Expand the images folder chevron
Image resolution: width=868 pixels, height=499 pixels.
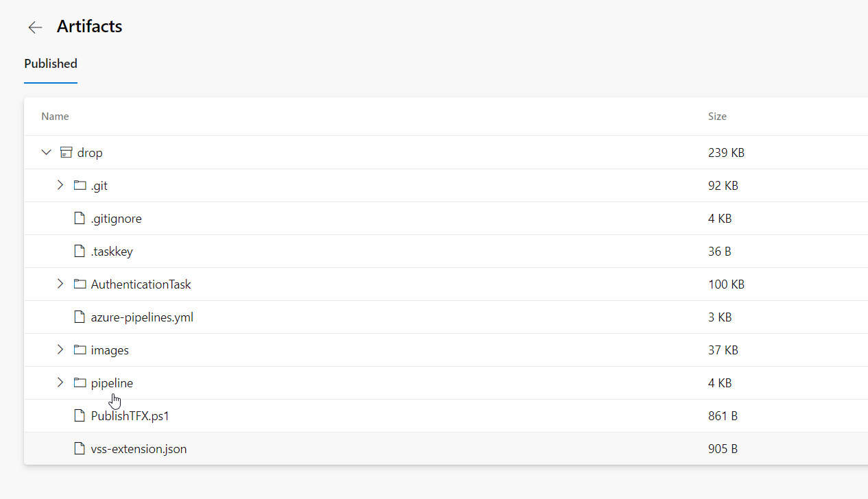click(60, 350)
